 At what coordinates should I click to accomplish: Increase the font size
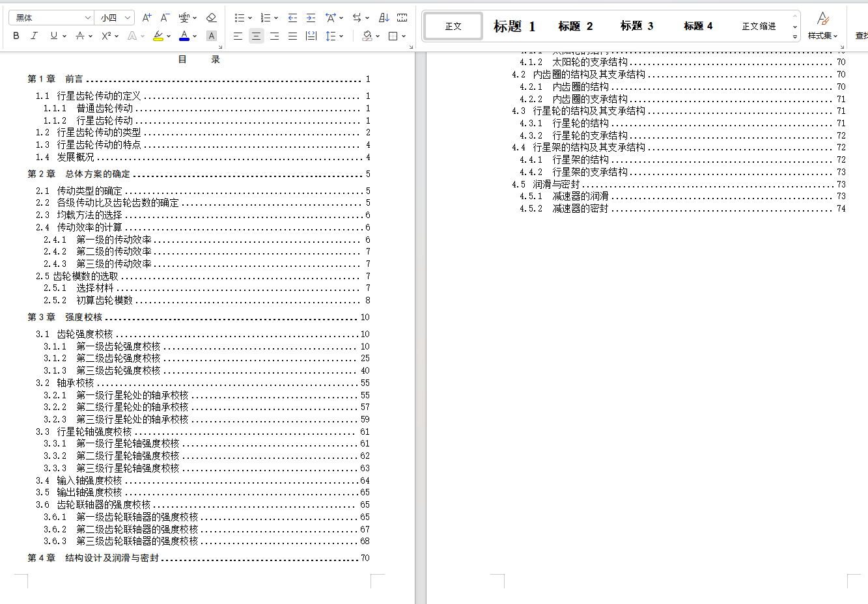pos(145,18)
